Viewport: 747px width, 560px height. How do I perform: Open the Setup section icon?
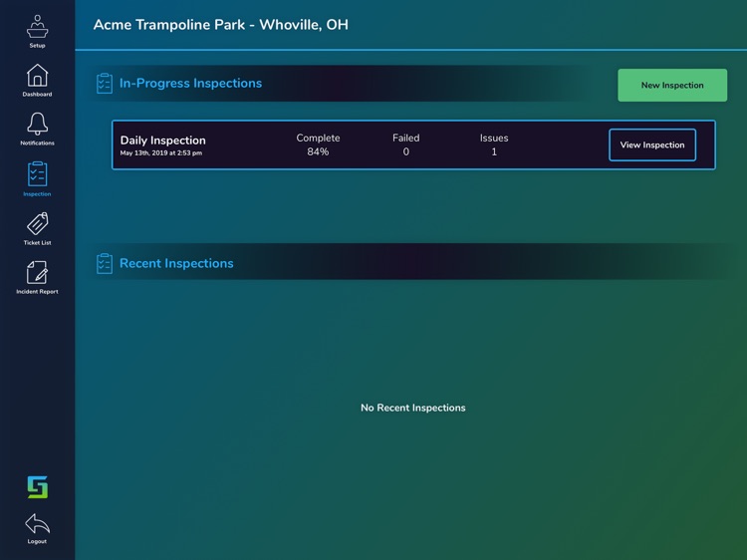[37, 27]
